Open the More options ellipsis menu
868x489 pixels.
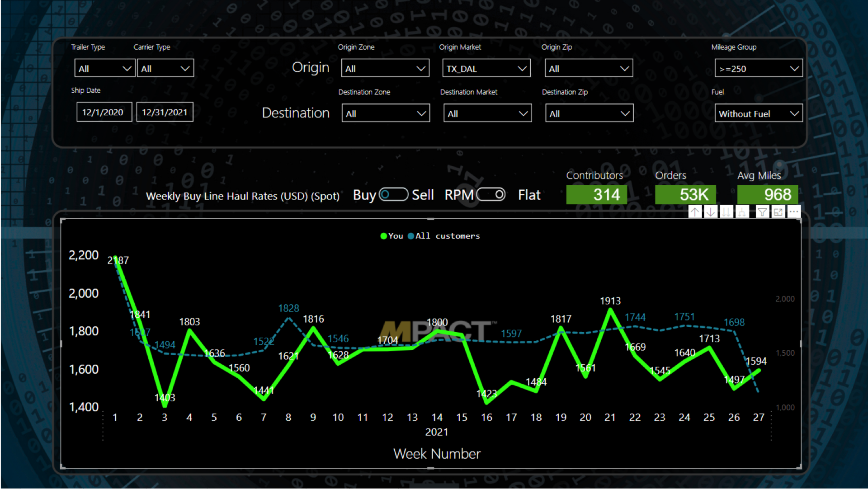click(794, 212)
